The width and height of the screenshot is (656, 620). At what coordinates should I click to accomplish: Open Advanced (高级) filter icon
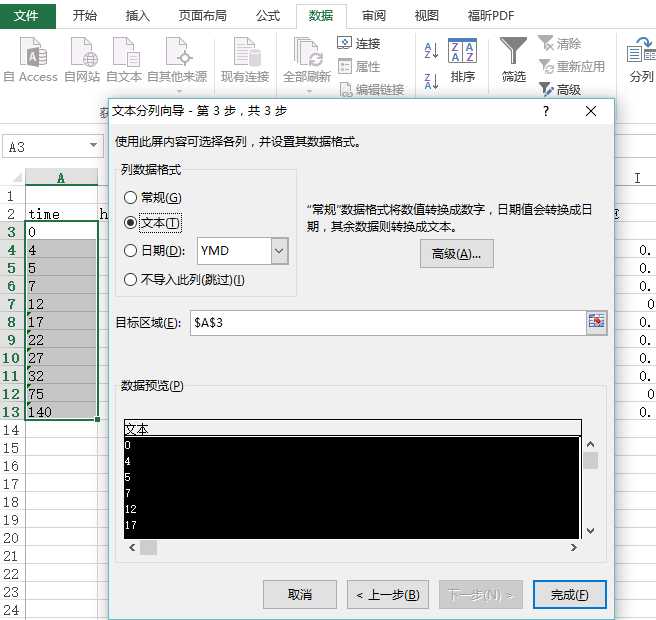point(546,89)
